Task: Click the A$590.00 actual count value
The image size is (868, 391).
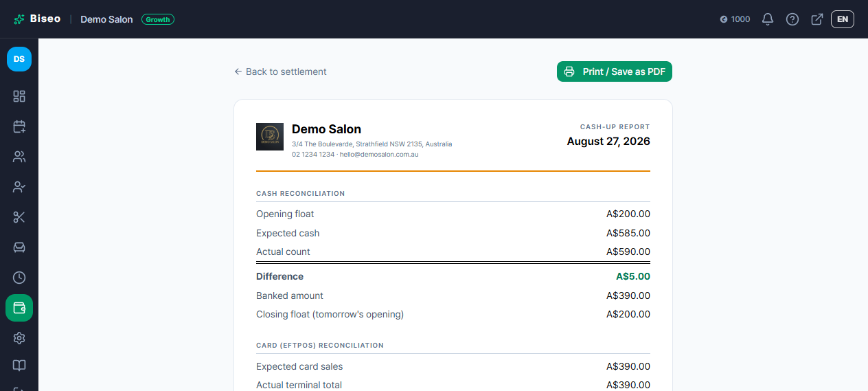Action: (x=628, y=252)
